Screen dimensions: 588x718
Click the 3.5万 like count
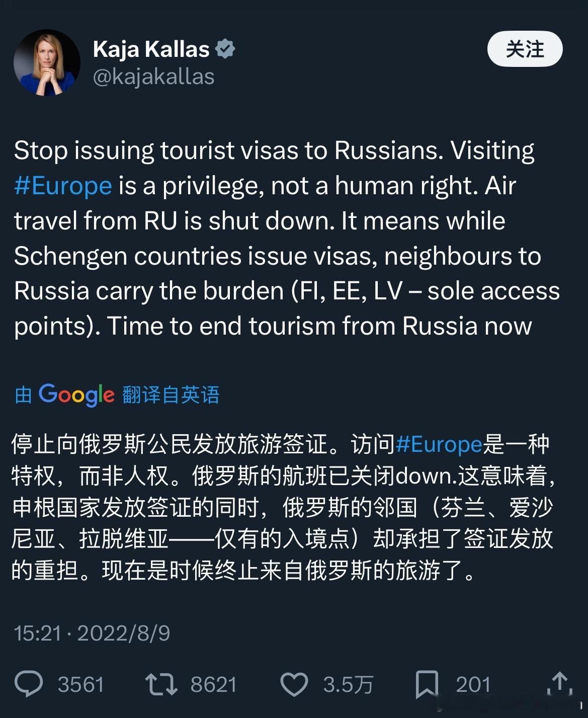pos(348,684)
